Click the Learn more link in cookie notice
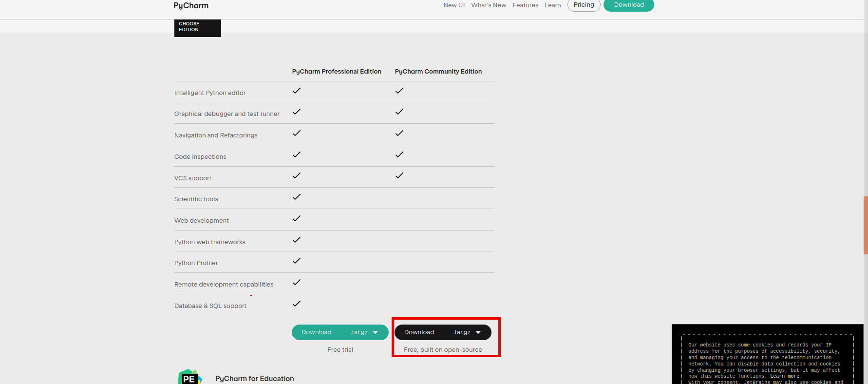The height and width of the screenshot is (384, 868). pyautogui.click(x=784, y=376)
